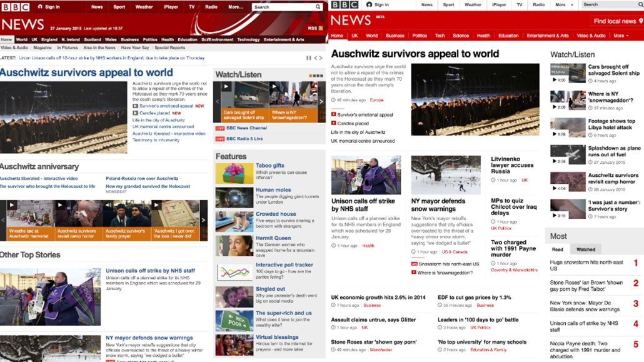Screen dimensions: 644x362
Task: Click the orange RSS feed icon
Action: pos(321,28)
